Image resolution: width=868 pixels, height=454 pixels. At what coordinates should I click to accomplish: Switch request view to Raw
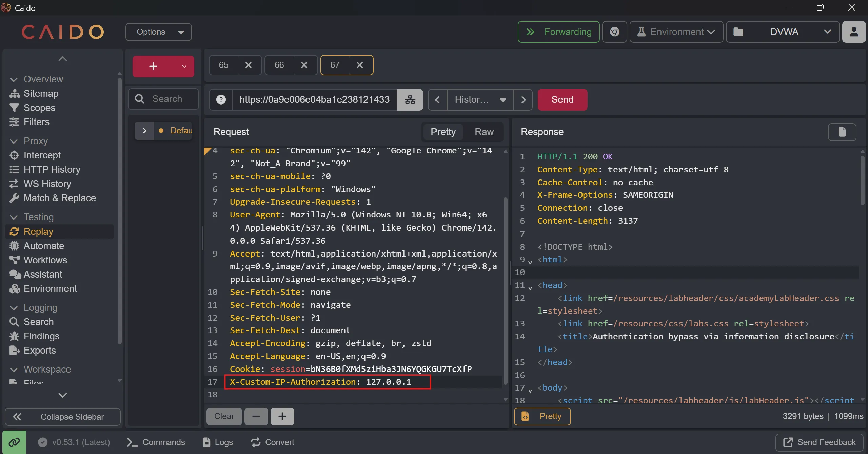click(x=484, y=132)
